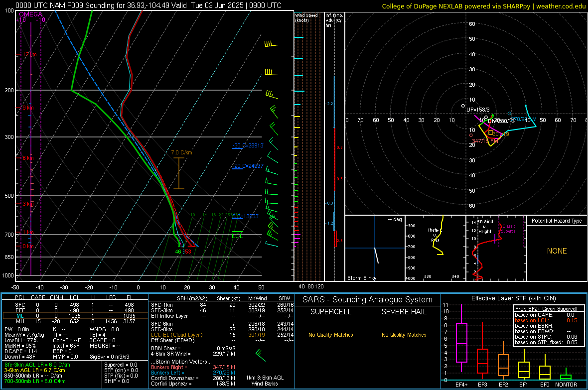This screenshot has height=390, width=588.
Task: Select the MU parcel row
Action: point(75,321)
